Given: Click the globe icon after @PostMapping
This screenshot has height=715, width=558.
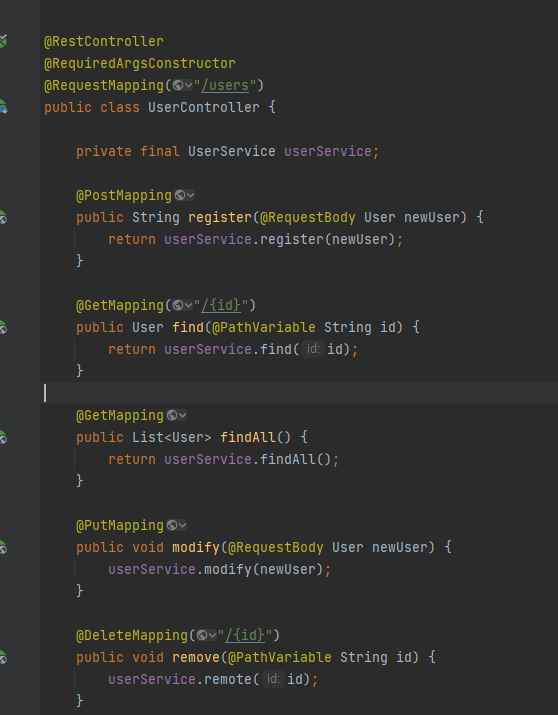Looking at the screenshot, I should click(180, 195).
